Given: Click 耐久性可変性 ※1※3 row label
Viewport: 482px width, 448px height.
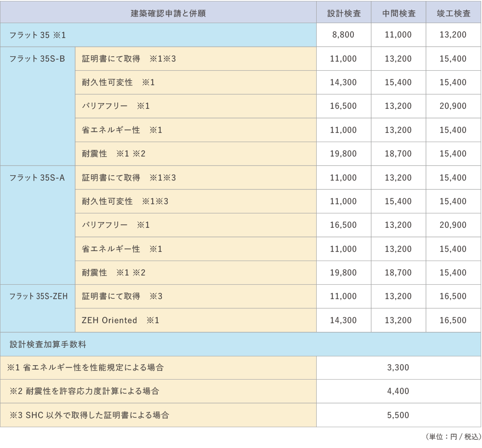Looking at the screenshot, I should 125,201.
